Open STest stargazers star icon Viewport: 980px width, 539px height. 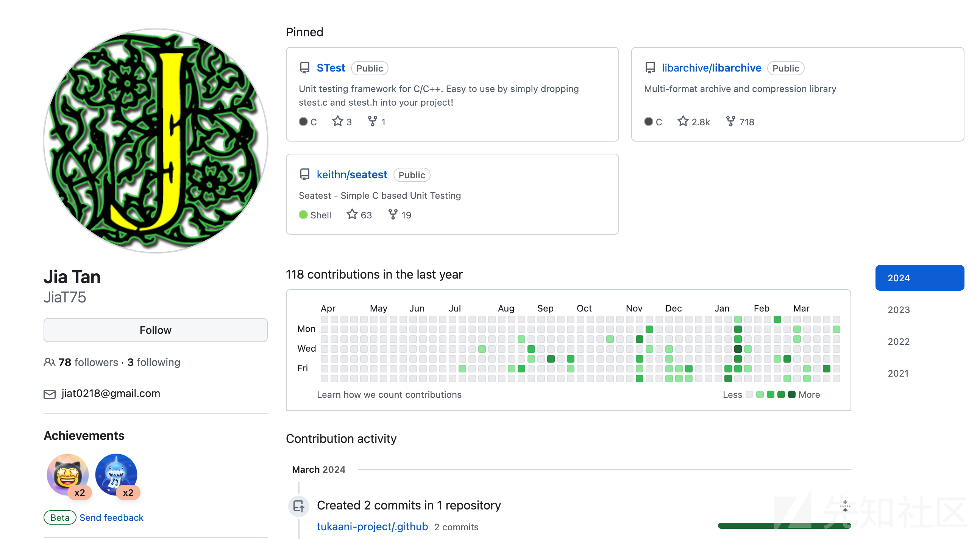pyautogui.click(x=337, y=122)
